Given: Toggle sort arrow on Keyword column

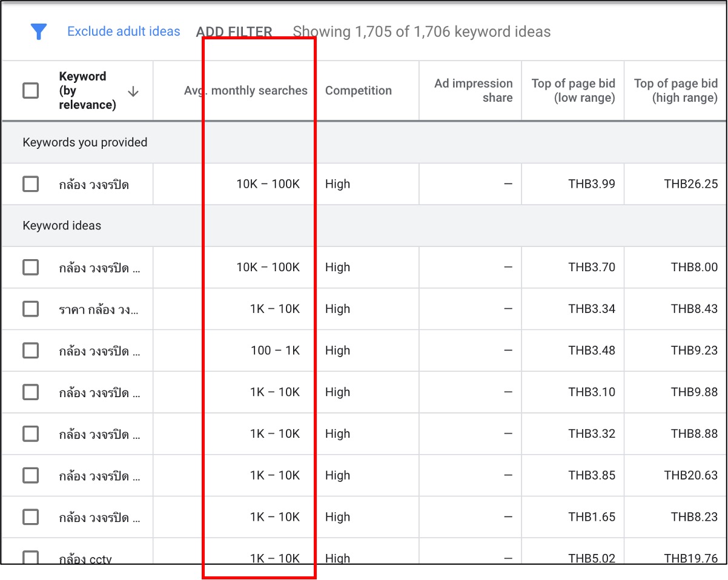Looking at the screenshot, I should click(x=133, y=91).
